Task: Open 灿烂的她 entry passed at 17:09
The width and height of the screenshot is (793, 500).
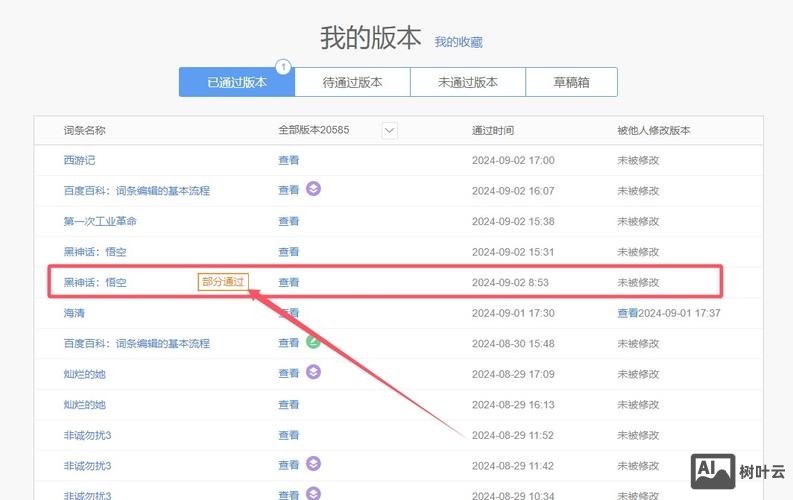Action: (84, 374)
